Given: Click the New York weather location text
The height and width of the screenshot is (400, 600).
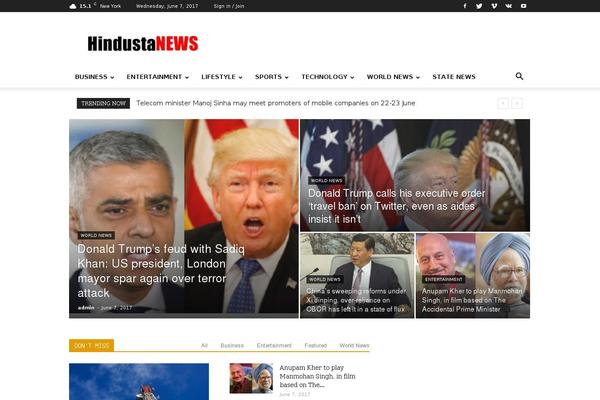Looking at the screenshot, I should click(x=110, y=6).
